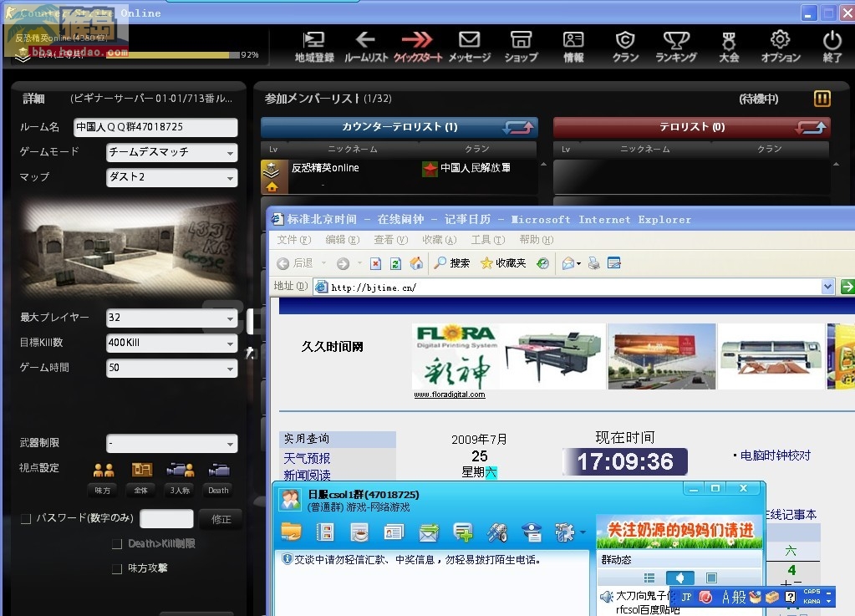Open the 大会 tournament page
This screenshot has height=616, width=855.
729,46
